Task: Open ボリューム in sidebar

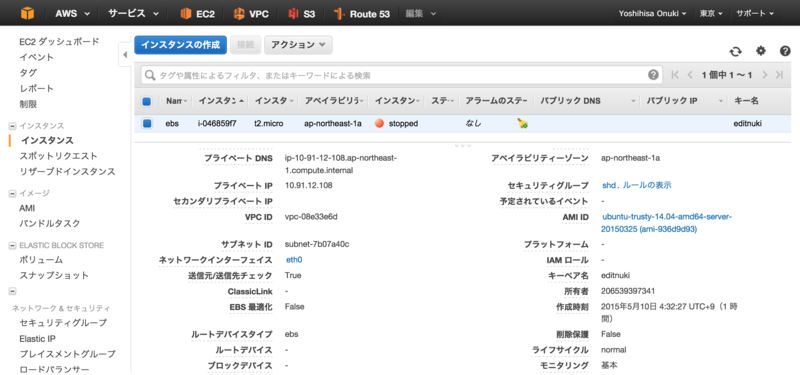Action: click(41, 260)
